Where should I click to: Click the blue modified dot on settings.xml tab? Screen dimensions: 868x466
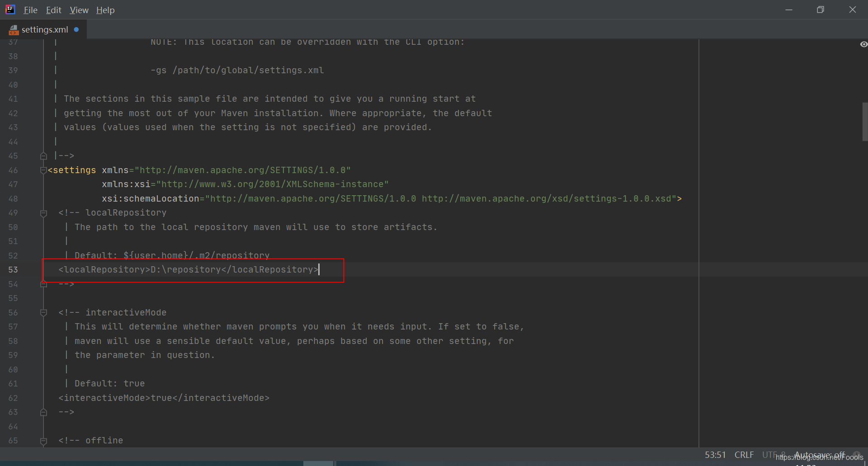76,29
